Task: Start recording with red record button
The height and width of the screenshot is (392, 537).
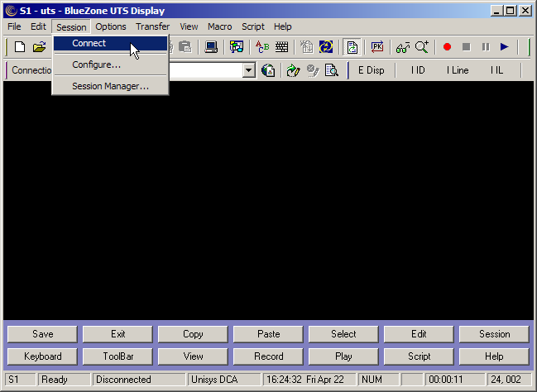Action: point(447,47)
